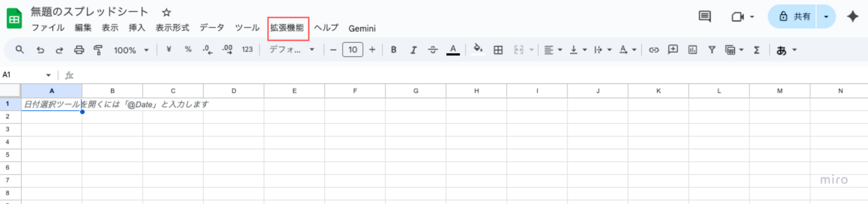
Task: Star the untitled spreadsheet
Action: [x=167, y=12]
